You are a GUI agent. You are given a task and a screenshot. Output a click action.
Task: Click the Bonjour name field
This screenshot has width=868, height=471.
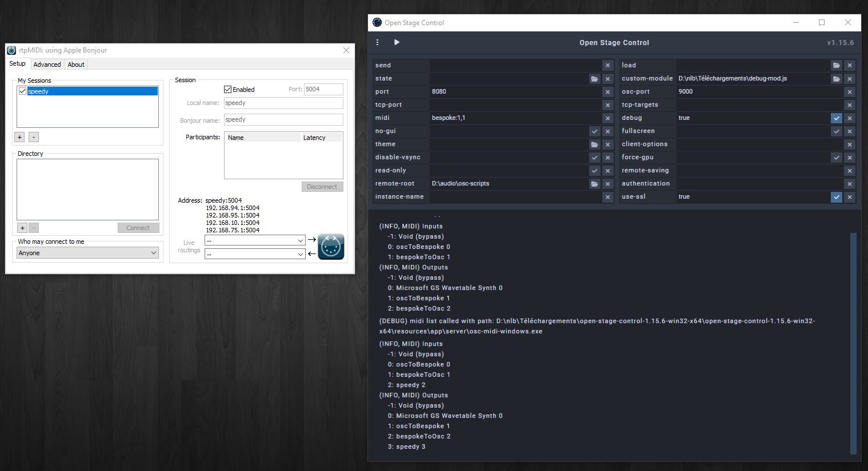pos(283,119)
